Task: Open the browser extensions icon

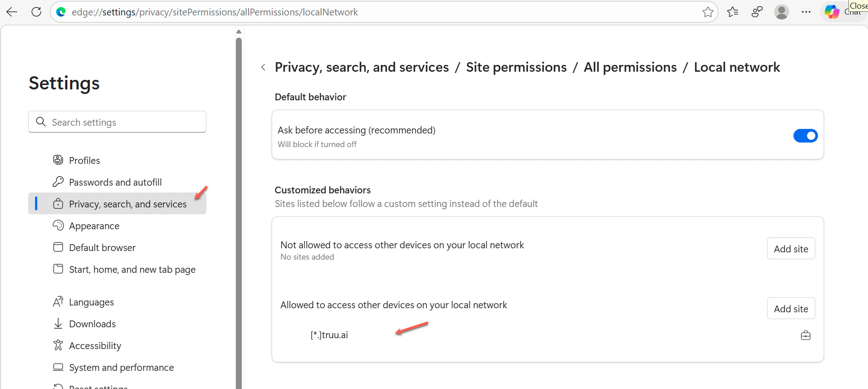Action: click(757, 12)
